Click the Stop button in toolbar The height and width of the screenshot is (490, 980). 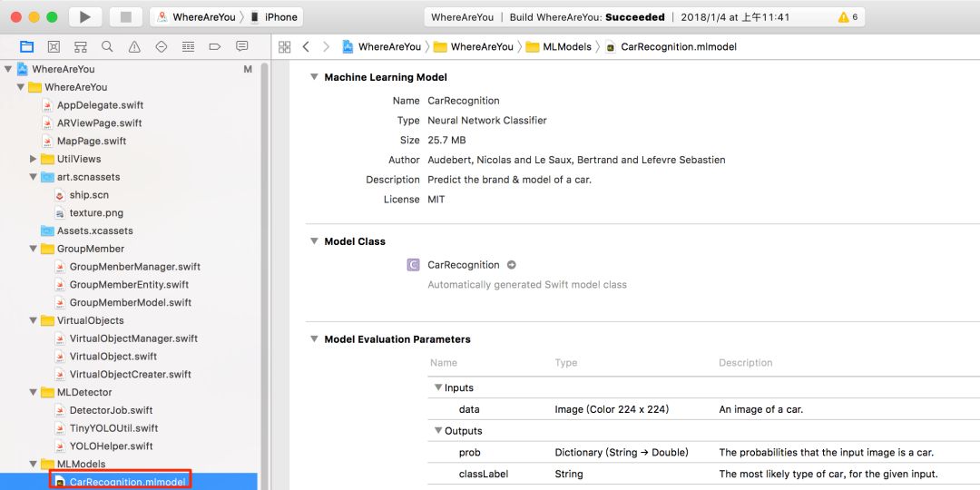[x=125, y=16]
